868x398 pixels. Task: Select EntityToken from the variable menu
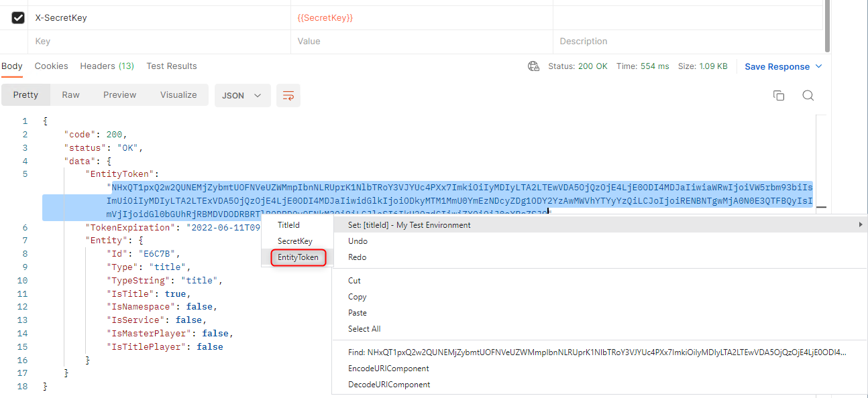pyautogui.click(x=297, y=257)
